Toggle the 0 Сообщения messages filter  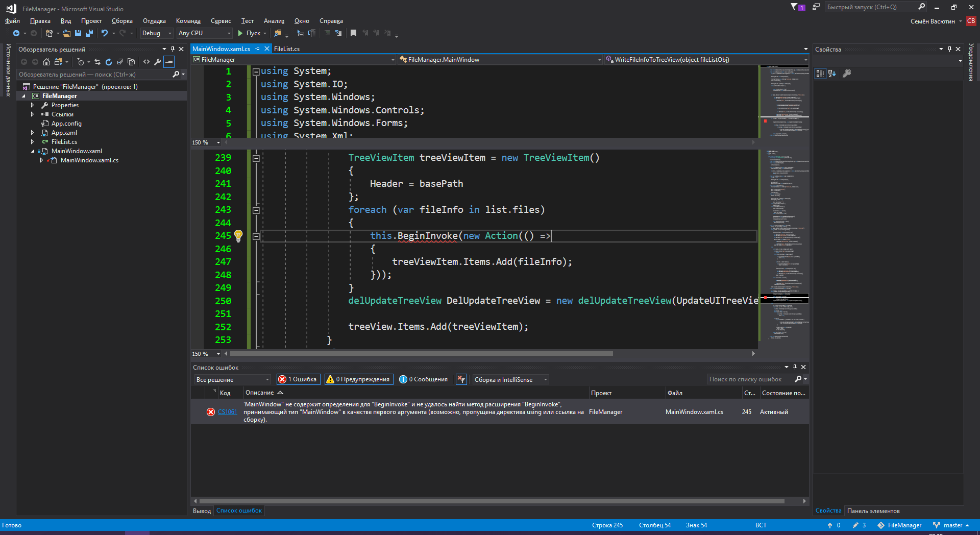[x=423, y=379]
